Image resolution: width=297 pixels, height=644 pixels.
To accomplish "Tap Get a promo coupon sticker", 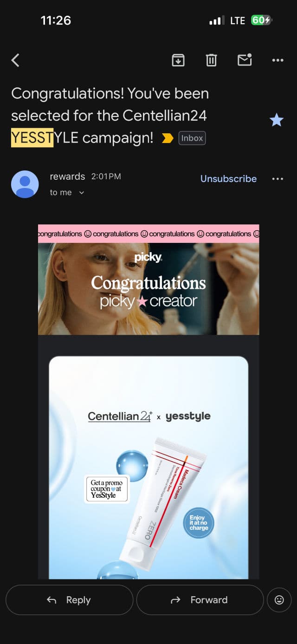I will 107,489.
